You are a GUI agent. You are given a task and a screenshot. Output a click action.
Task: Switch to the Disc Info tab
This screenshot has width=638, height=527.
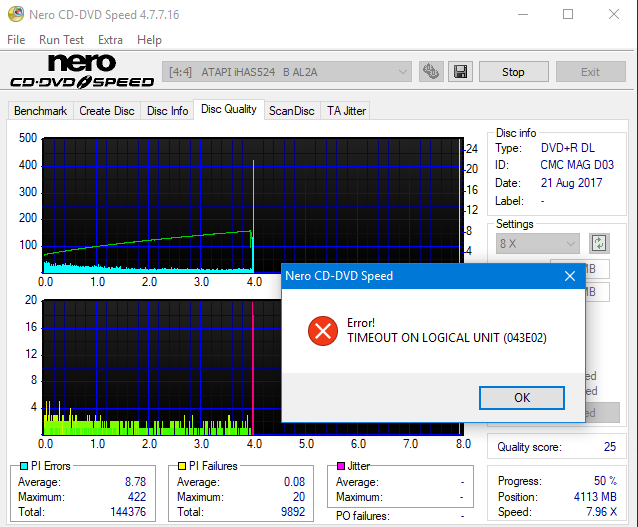168,111
